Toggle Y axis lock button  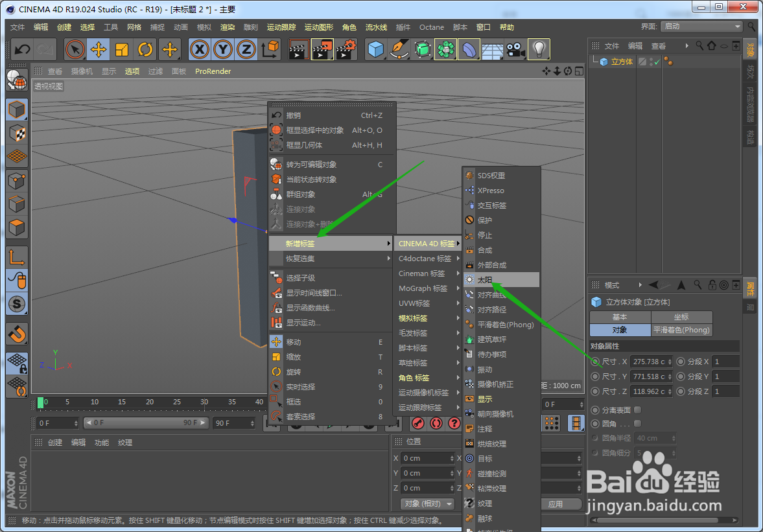point(223,50)
